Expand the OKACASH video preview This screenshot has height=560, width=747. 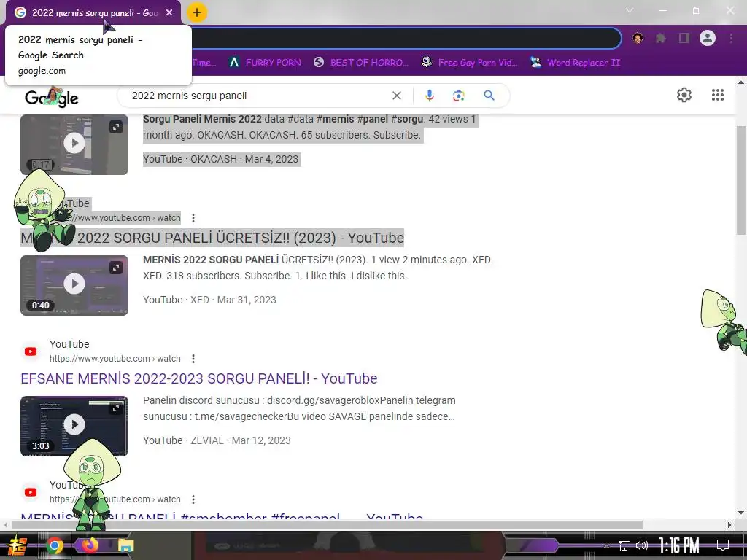coord(116,127)
